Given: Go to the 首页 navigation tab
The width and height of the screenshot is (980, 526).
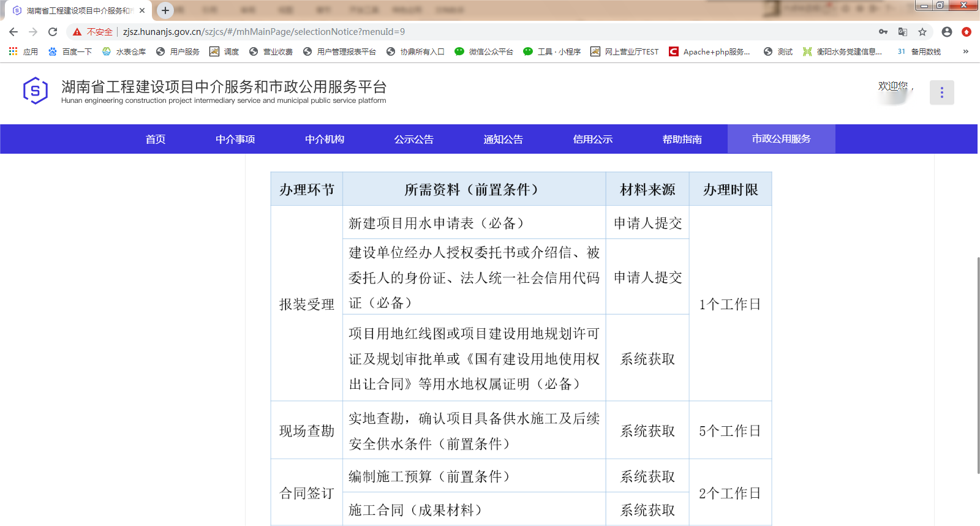Looking at the screenshot, I should tap(156, 139).
